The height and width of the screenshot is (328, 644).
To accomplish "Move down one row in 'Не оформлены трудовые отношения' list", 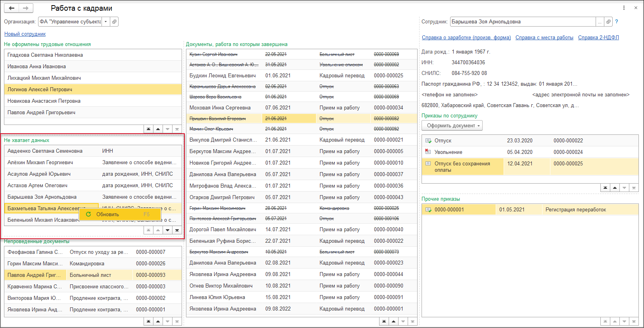I will click(168, 129).
